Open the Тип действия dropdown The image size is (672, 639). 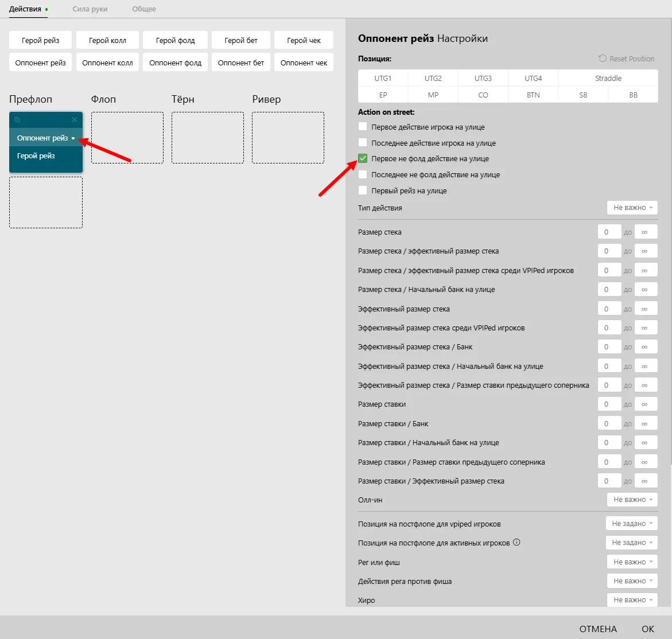(x=632, y=208)
